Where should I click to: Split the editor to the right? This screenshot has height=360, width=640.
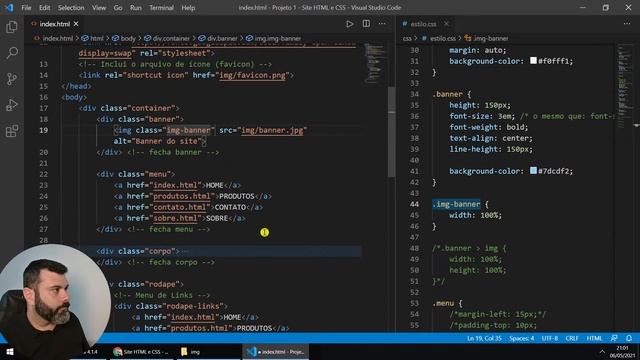pyautogui.click(x=366, y=24)
